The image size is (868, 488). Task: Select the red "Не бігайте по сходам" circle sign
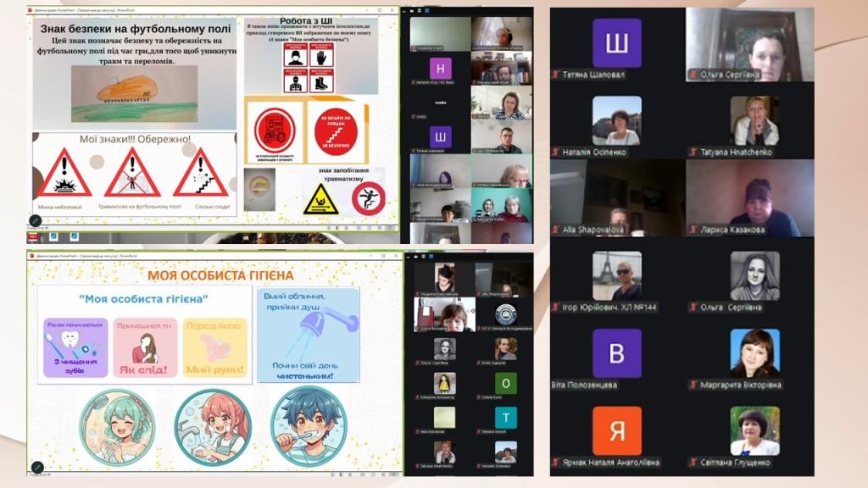[336, 131]
